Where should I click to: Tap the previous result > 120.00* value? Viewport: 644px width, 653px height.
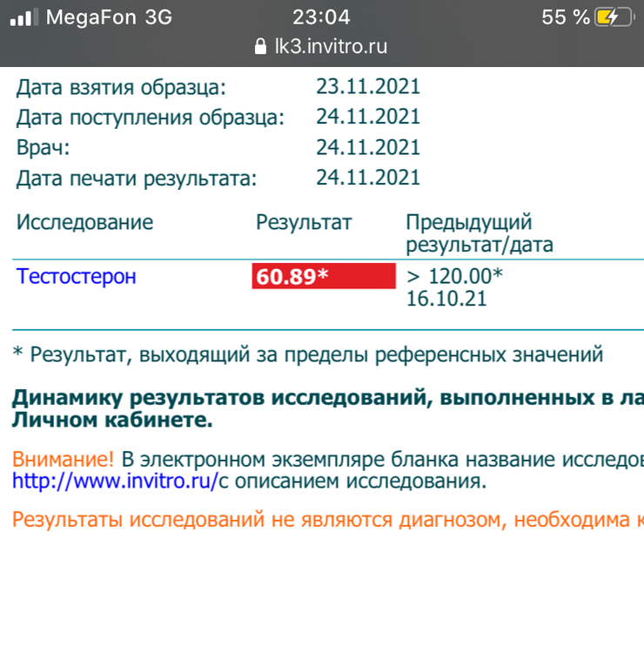(455, 277)
